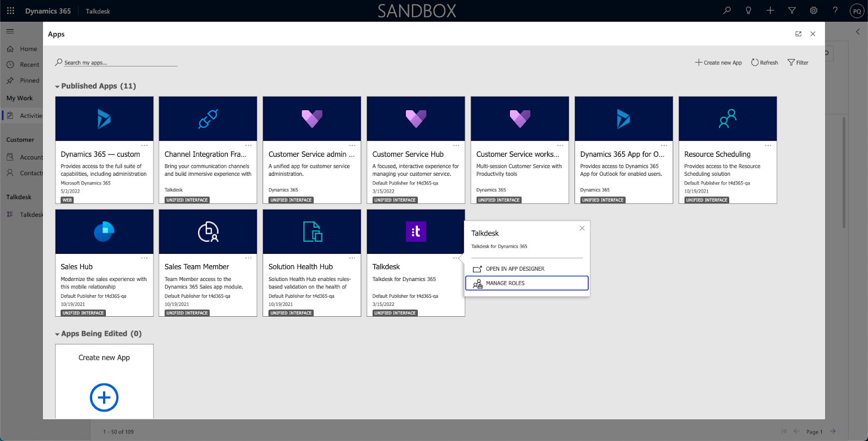Open the Filter option for apps
The width and height of the screenshot is (868, 441).
[798, 62]
